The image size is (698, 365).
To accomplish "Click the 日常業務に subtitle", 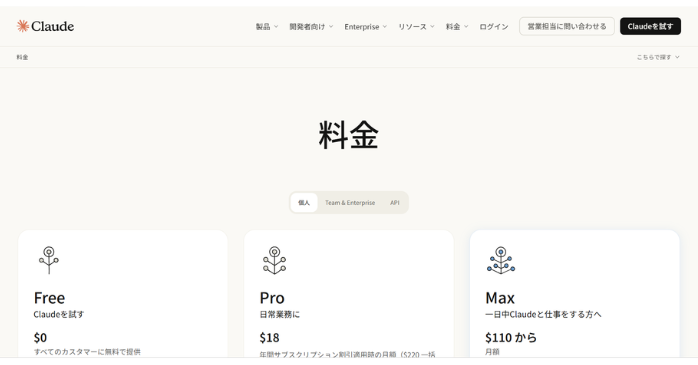I will click(280, 314).
